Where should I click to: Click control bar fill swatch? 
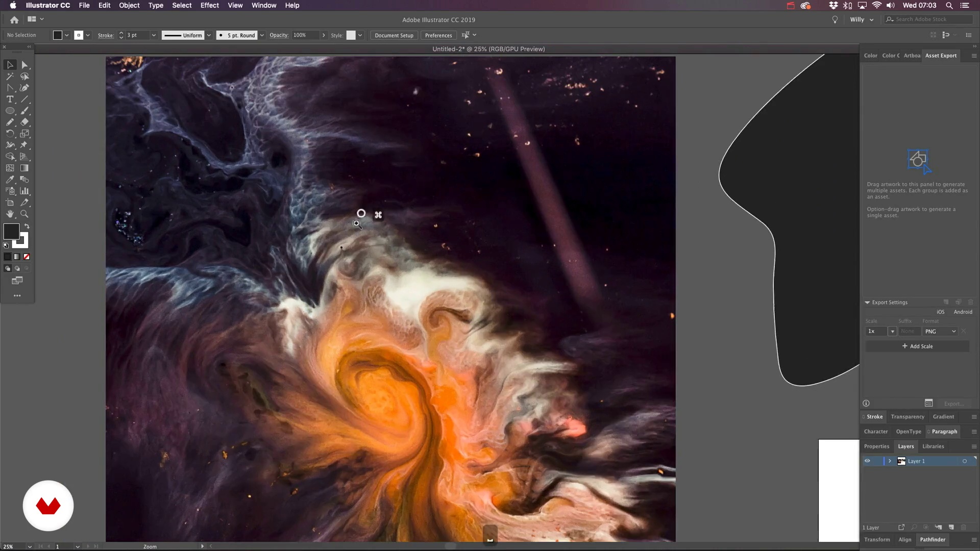[x=58, y=35]
